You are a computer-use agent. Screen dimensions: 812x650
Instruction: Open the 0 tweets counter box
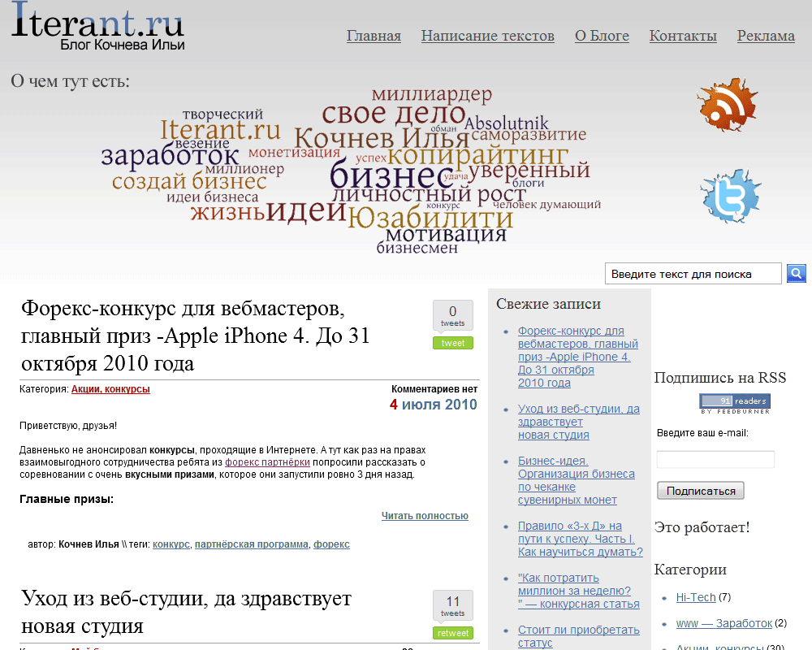(x=452, y=315)
